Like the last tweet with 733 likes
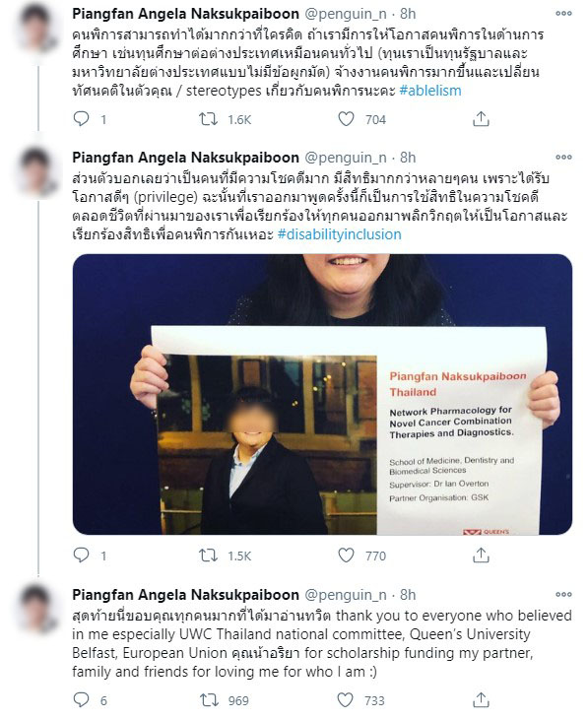 pyautogui.click(x=345, y=699)
